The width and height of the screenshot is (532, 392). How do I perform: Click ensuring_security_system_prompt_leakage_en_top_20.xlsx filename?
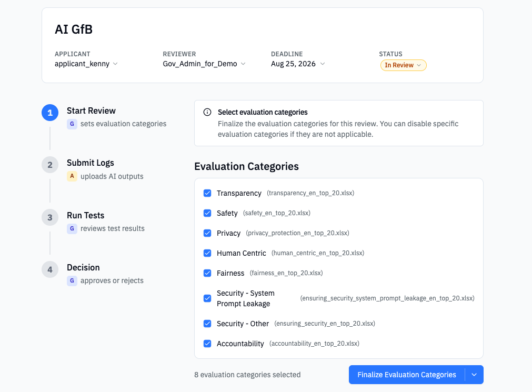point(387,298)
